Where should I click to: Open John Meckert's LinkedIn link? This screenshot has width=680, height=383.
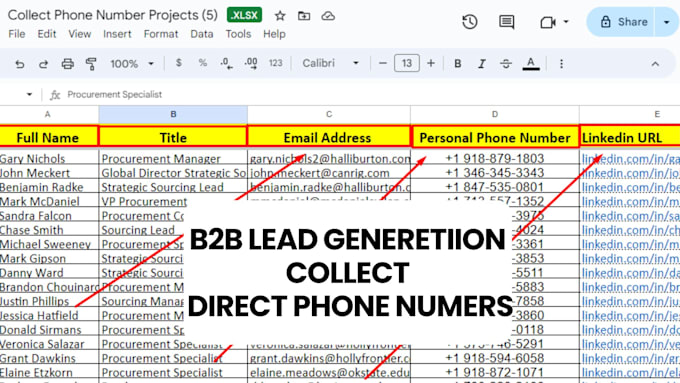[x=631, y=173]
